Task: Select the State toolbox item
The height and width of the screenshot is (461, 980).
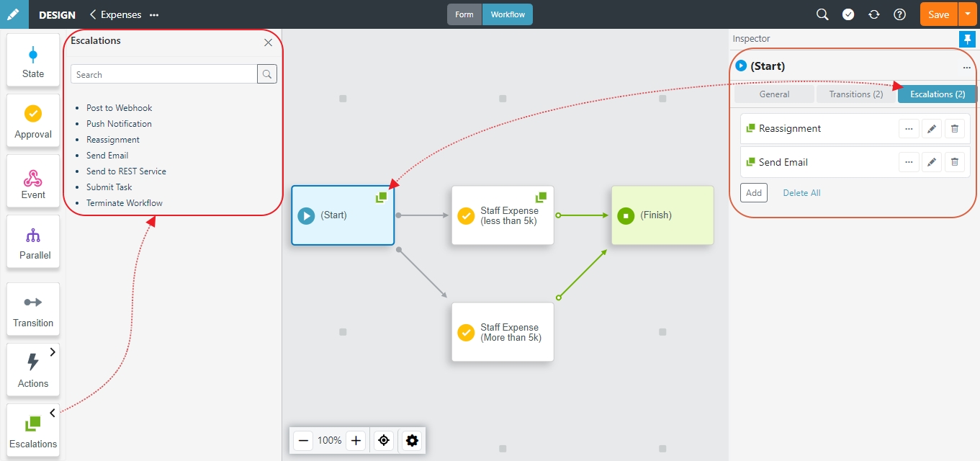Action: [x=33, y=61]
